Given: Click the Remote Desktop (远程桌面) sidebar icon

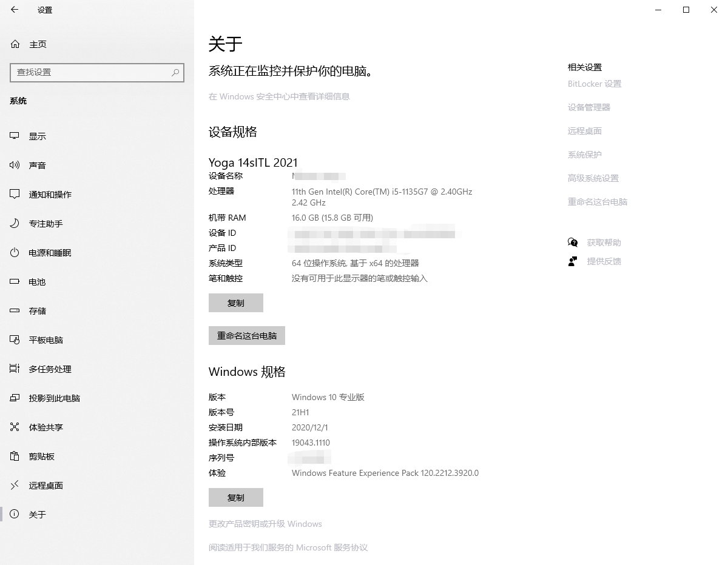Looking at the screenshot, I should point(15,486).
